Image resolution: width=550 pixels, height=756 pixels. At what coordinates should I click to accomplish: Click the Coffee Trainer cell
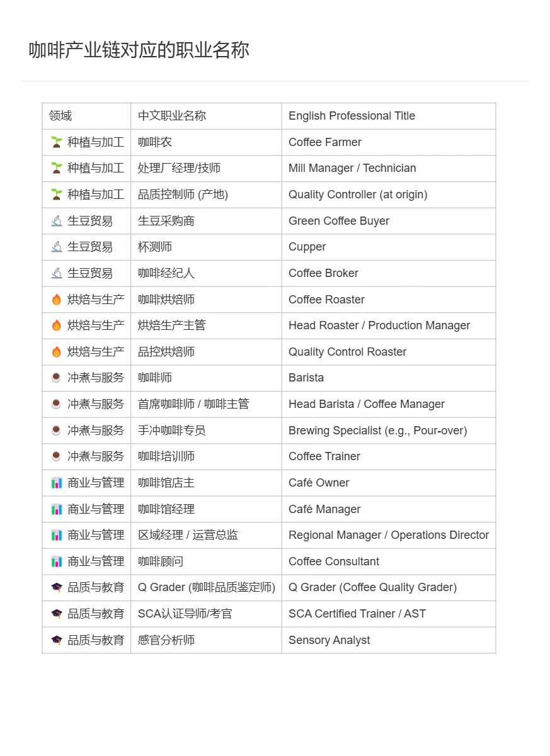[x=389, y=456]
